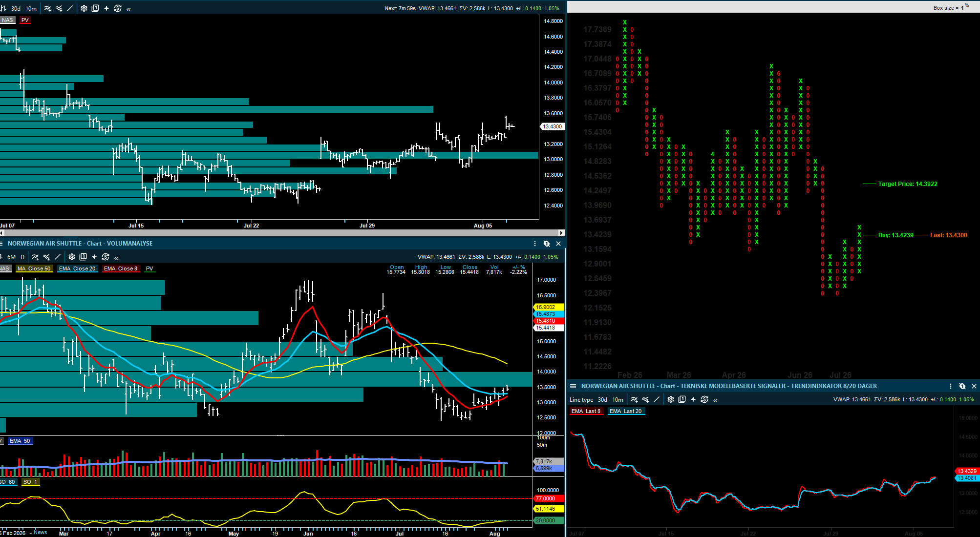This screenshot has height=537, width=980.
Task: Open 10m interval selector in TRENDINDIKATOR chart
Action: pyautogui.click(x=618, y=399)
